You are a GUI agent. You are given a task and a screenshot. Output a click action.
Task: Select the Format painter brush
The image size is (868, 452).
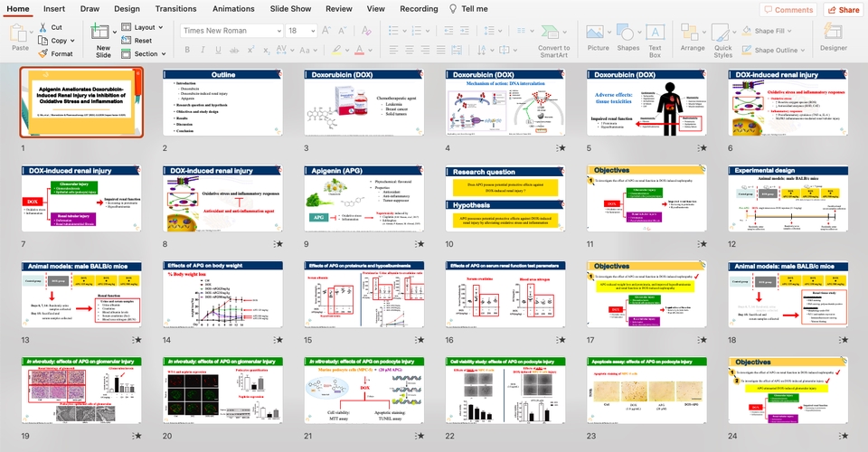click(x=43, y=53)
